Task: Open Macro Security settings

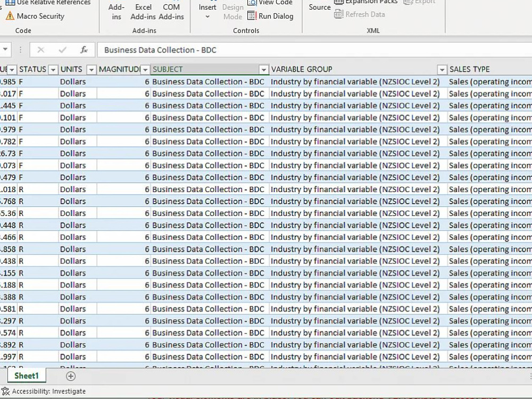Action: 35,16
